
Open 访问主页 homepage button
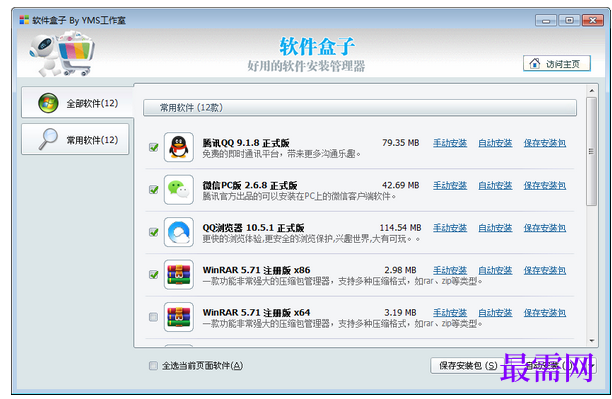pyautogui.click(x=557, y=64)
